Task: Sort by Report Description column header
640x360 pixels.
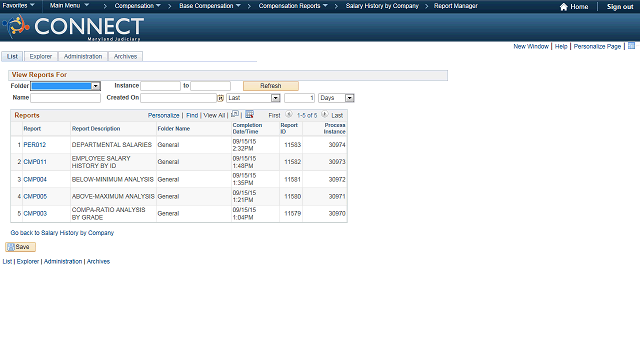Action: [x=96, y=129]
